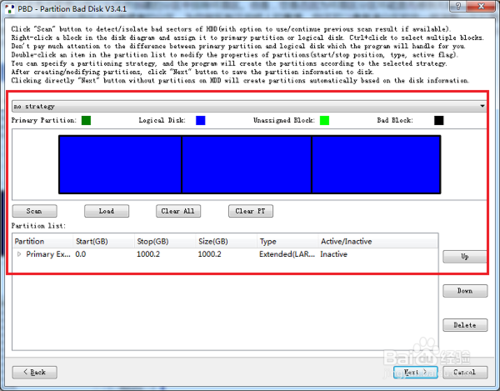This screenshot has height=391, width=500.
Task: Click the Unassigned Block bright green swatch
Action: pos(324,120)
